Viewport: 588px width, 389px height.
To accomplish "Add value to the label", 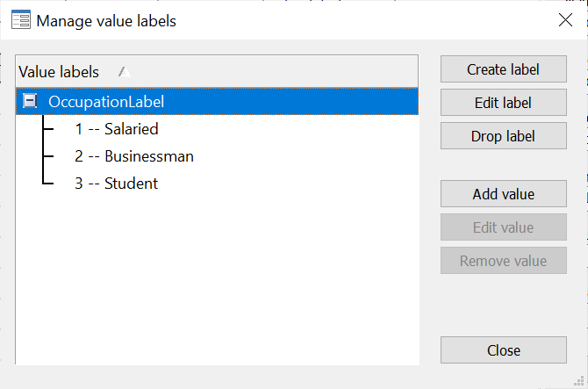I will tap(503, 194).
